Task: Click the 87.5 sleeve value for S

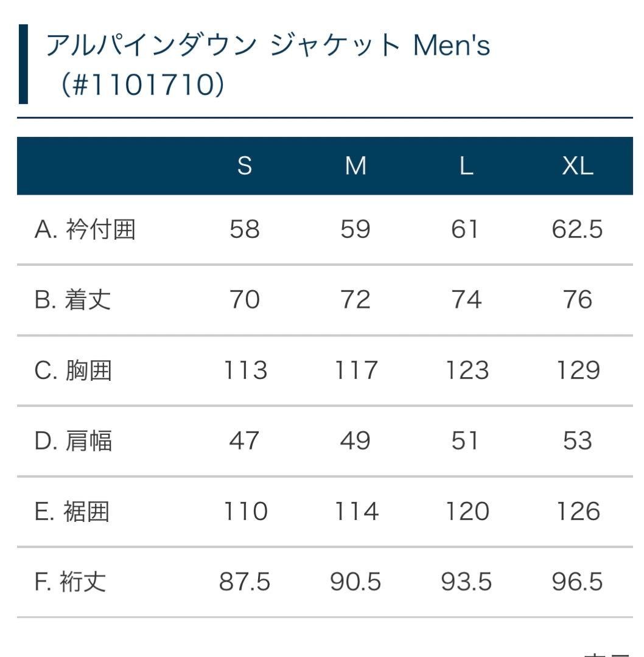Action: click(x=245, y=582)
